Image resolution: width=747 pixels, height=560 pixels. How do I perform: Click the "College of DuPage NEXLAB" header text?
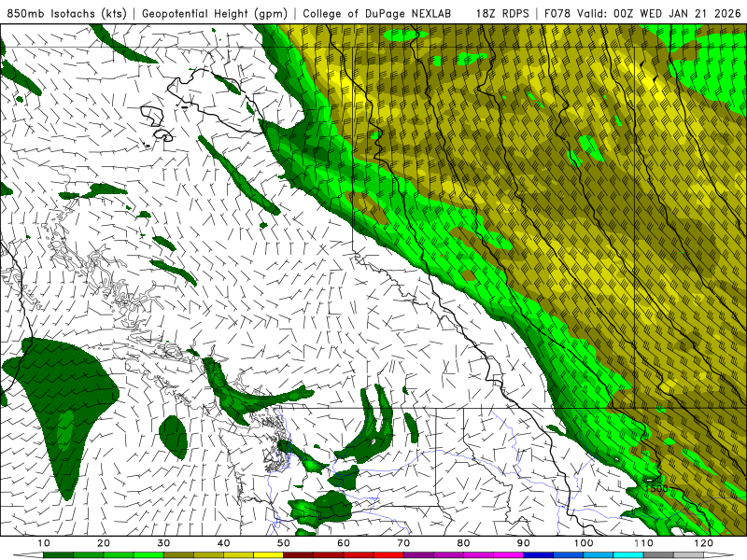[377, 13]
